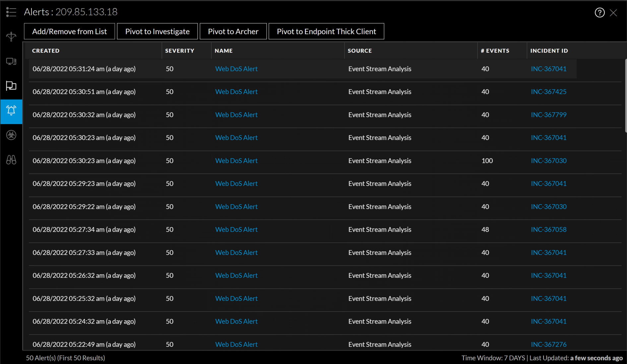Open the Hosts view via the monitor icon
627x364 pixels.
point(11,61)
